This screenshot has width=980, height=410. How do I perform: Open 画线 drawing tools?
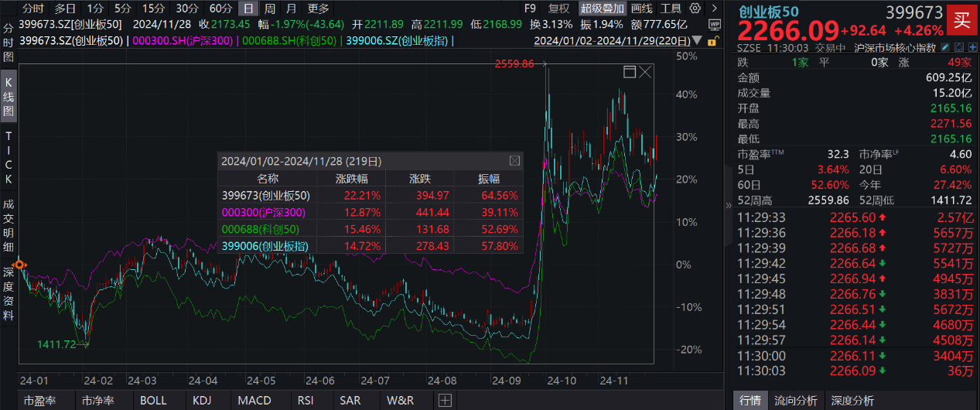click(641, 9)
